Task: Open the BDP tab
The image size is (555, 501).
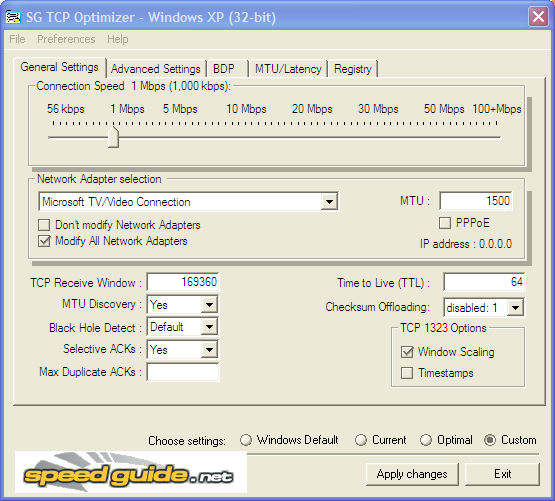Action: pos(228,69)
